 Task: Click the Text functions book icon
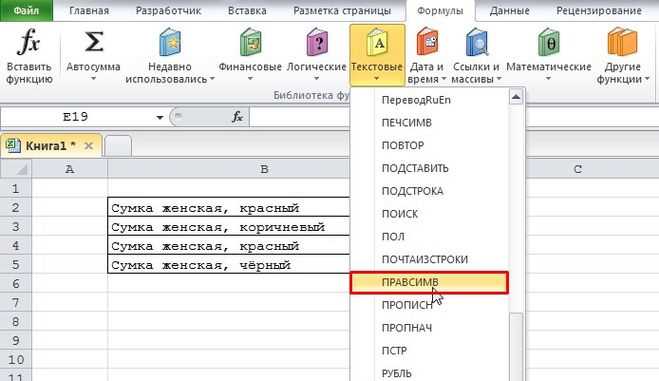click(377, 42)
